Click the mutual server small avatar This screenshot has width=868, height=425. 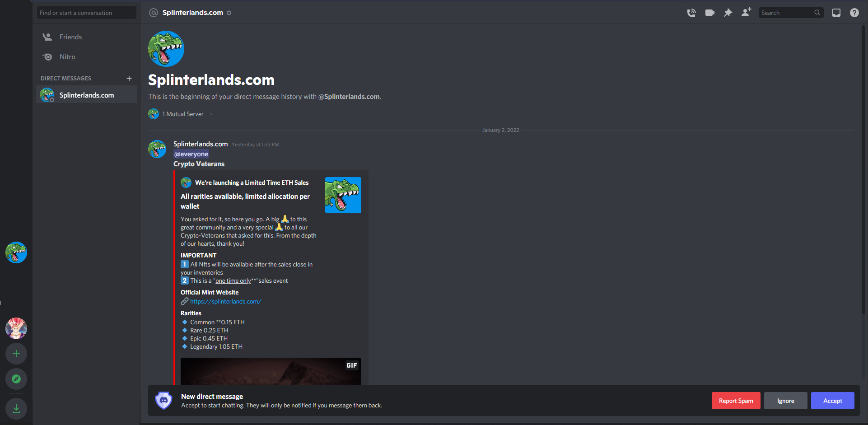(154, 114)
